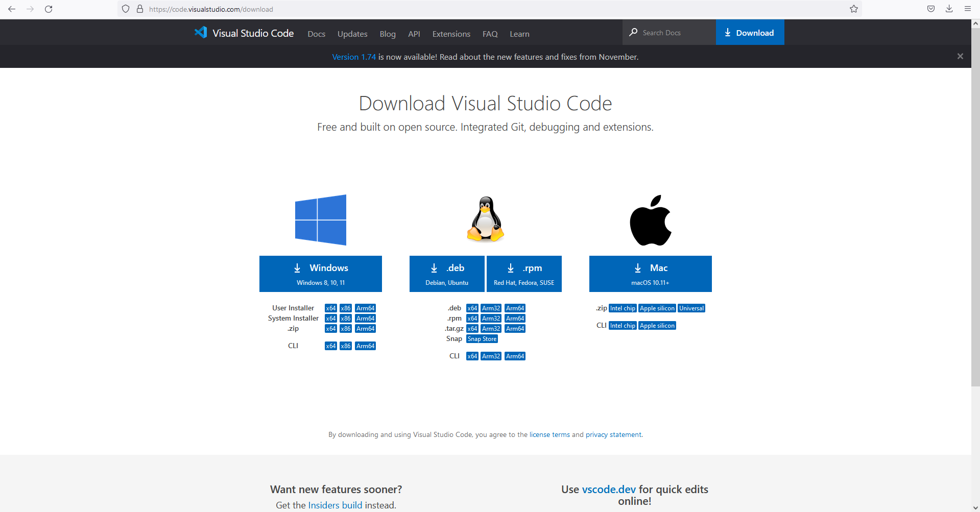The height and width of the screenshot is (512, 980).
Task: Download Linux .rpm Arm64 link
Action: pyautogui.click(x=515, y=319)
